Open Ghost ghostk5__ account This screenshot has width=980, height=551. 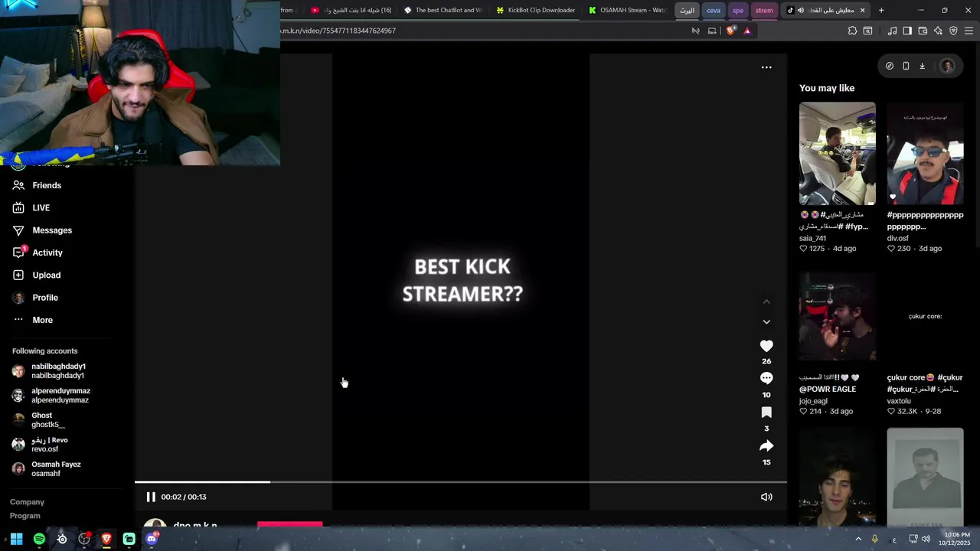pyautogui.click(x=38, y=420)
